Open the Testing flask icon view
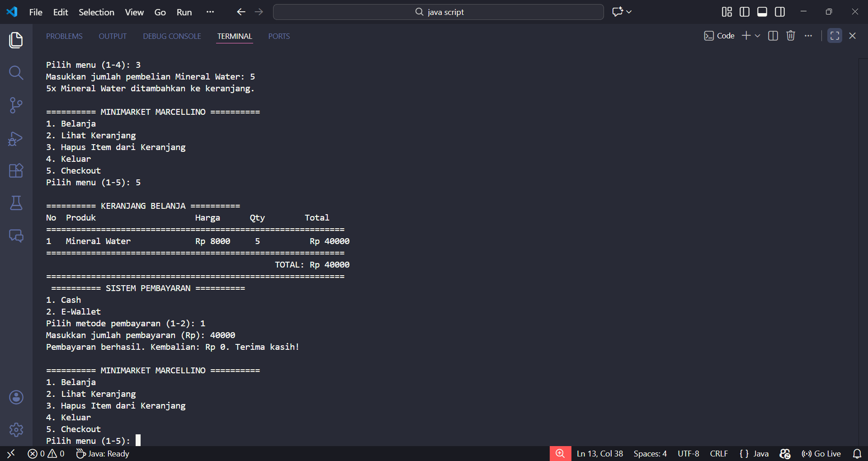Viewport: 868px width, 461px height. point(16,203)
